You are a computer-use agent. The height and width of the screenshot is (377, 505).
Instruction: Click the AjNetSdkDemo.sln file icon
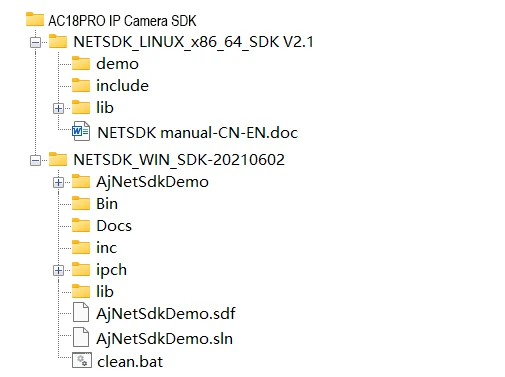coord(81,337)
